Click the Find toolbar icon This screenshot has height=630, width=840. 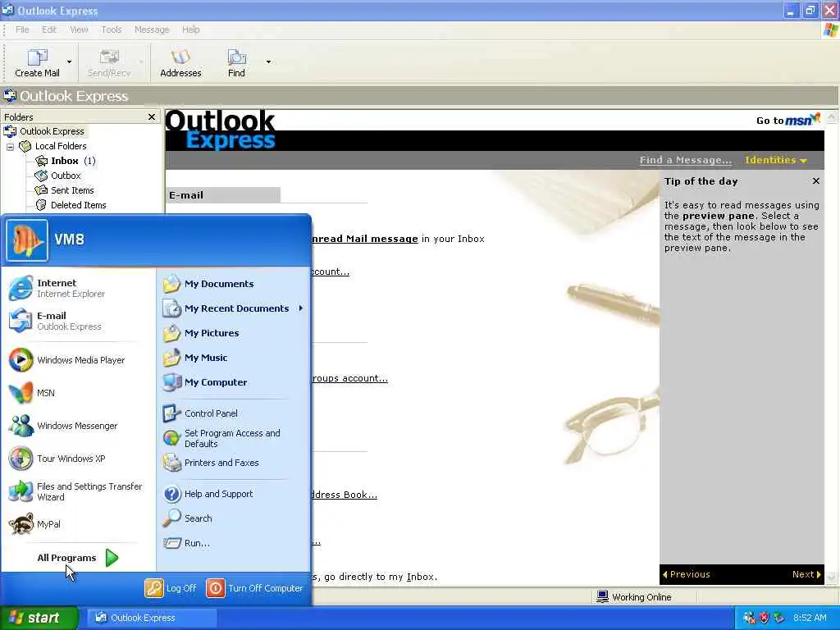[x=236, y=62]
